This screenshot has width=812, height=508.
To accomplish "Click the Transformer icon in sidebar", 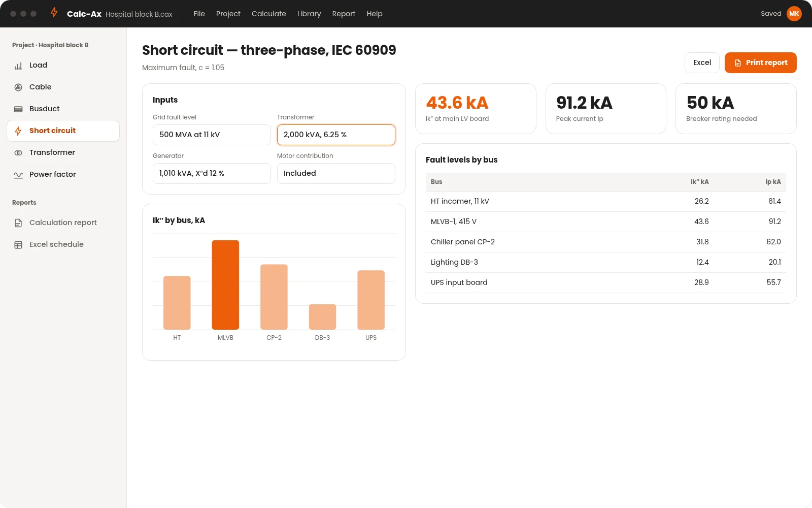I will (18, 153).
